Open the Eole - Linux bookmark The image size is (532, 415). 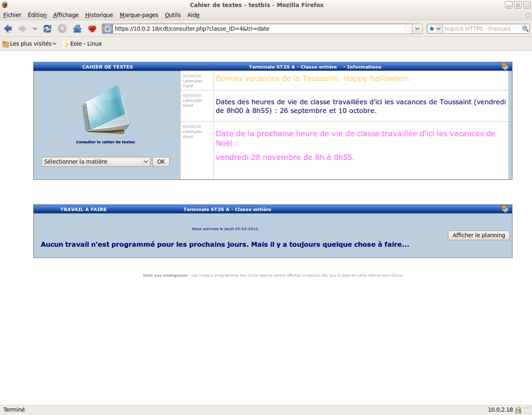[82, 44]
